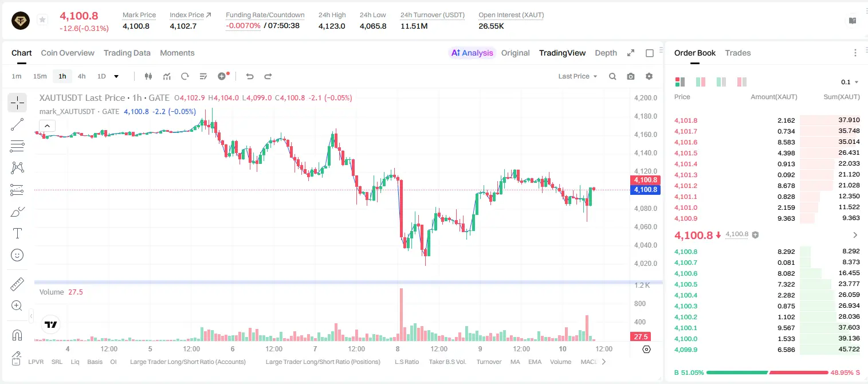
Task: Show buy orders only in order book
Action: [x=721, y=82]
